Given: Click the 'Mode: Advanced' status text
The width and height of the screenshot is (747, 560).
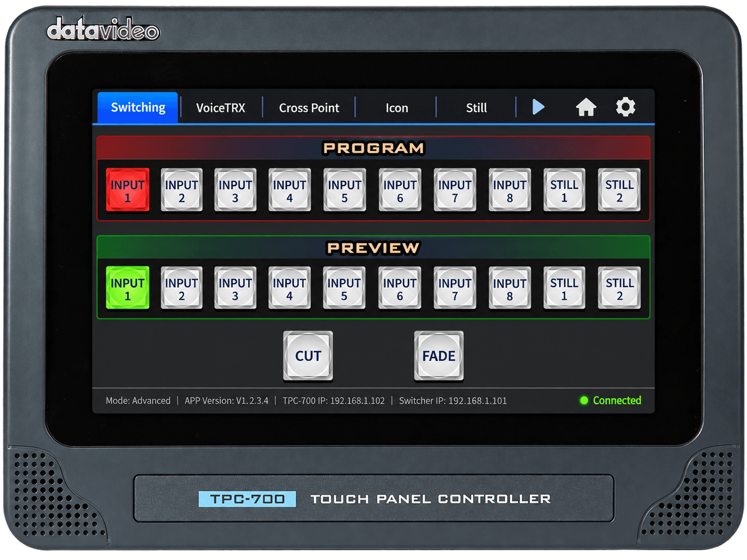Looking at the screenshot, I should pos(138,401).
